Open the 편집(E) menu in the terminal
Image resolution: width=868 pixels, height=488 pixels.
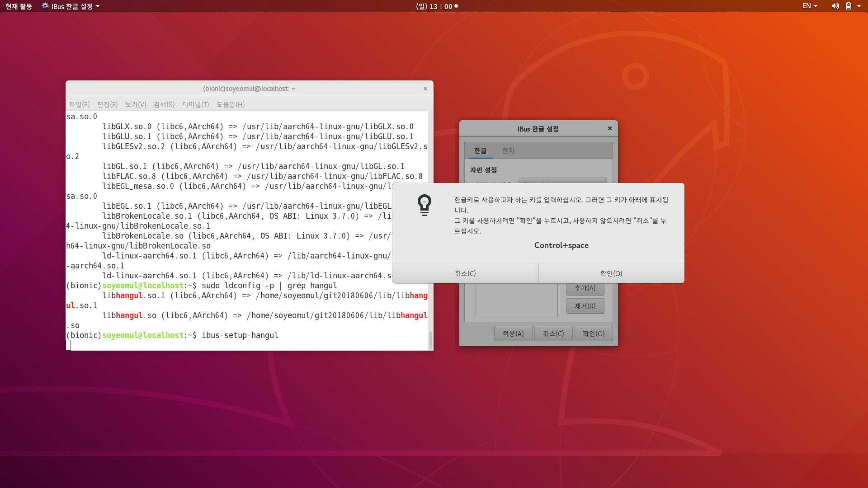coord(108,104)
